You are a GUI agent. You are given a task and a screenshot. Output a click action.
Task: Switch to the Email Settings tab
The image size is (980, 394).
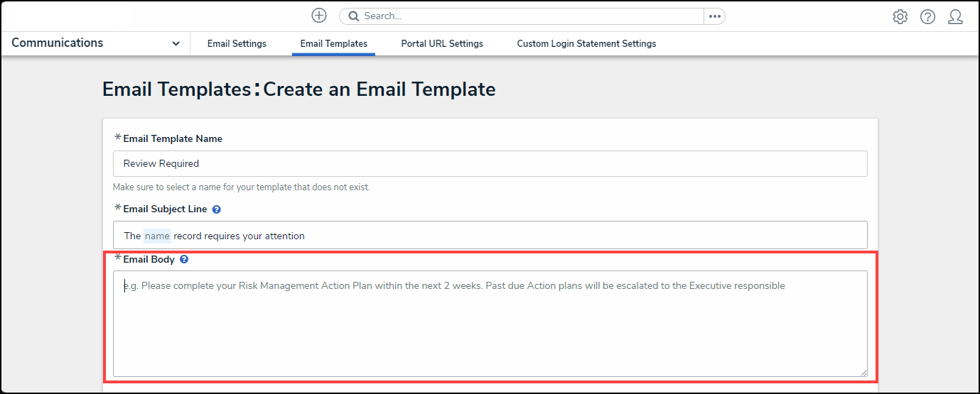(237, 43)
